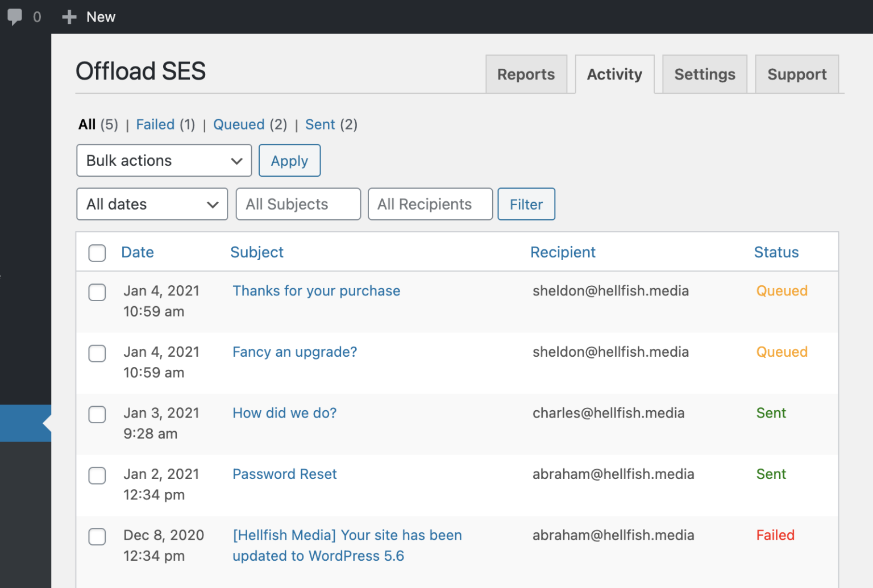This screenshot has height=588, width=873.
Task: Open the comments bubble icon in admin bar
Action: (15, 16)
